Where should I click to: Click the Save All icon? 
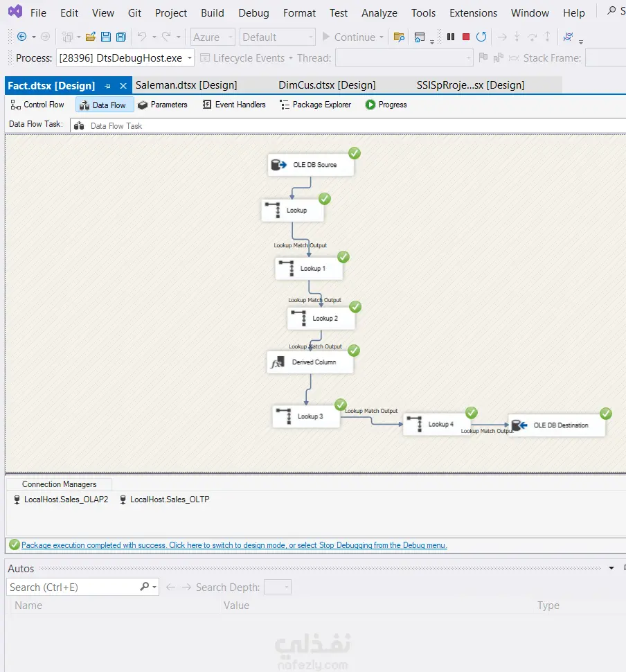(121, 37)
